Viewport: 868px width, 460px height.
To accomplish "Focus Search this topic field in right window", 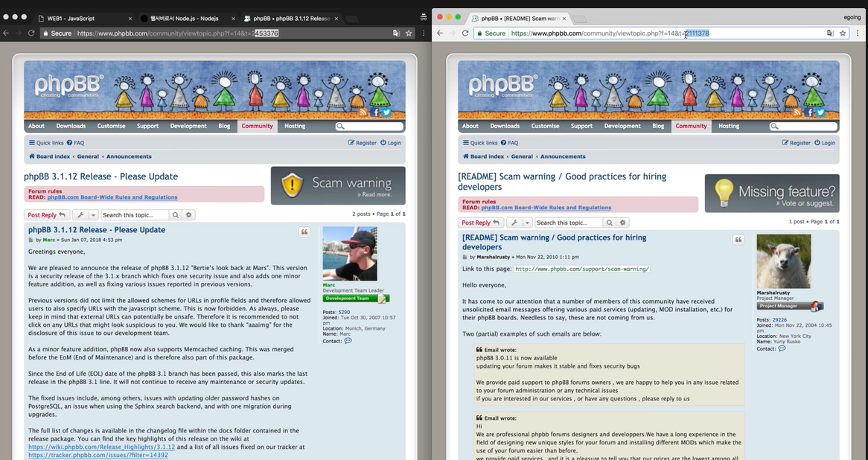I will tap(569, 223).
